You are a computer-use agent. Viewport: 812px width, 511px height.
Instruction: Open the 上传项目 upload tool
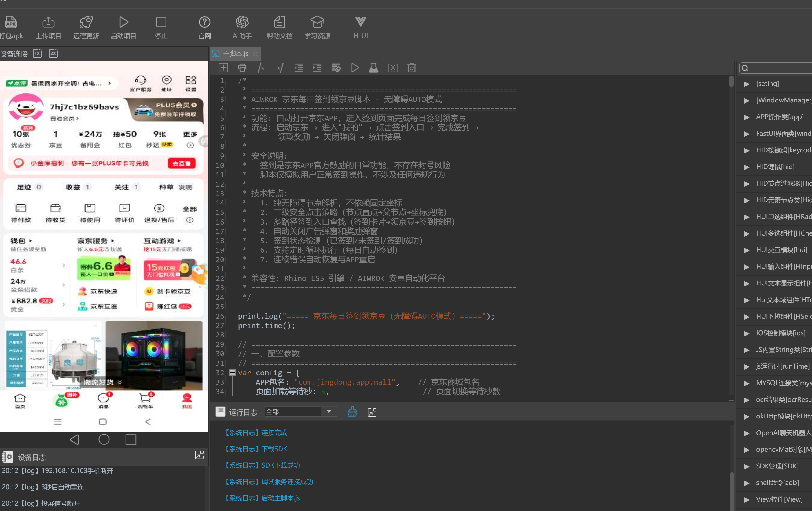point(49,27)
